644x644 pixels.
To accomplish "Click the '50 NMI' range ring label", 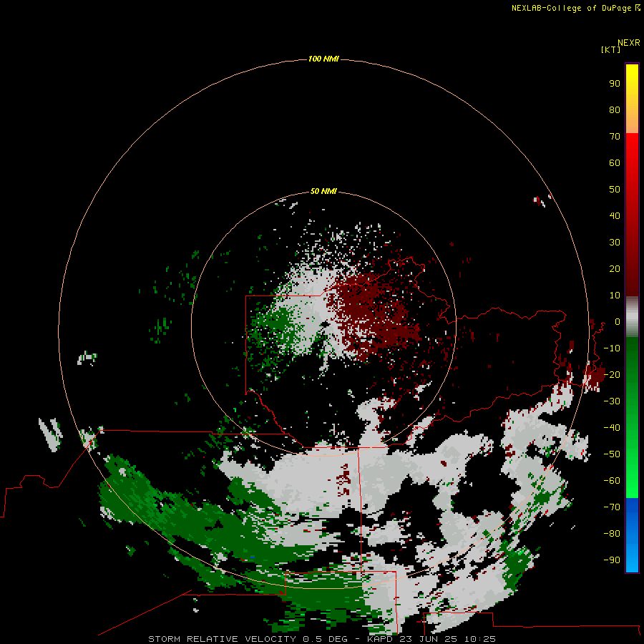I will point(323,191).
